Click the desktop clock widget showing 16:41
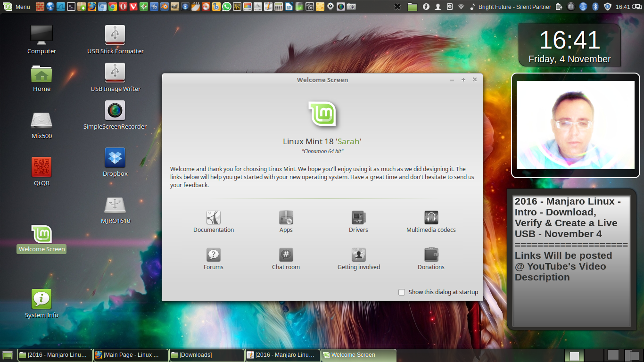The width and height of the screenshot is (644, 362). pos(570,46)
